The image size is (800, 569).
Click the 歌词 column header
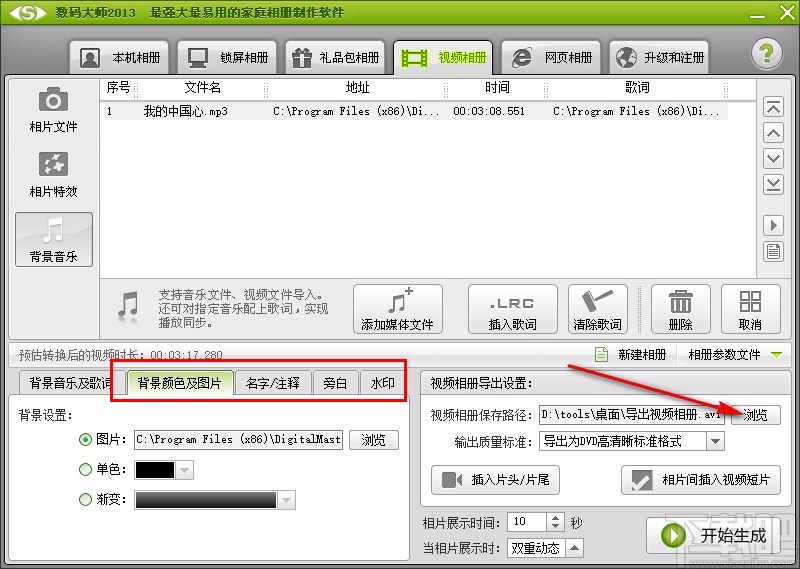click(637, 88)
